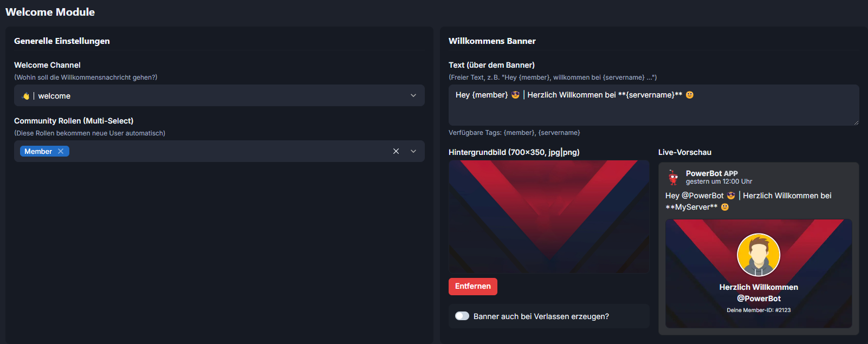868x344 pixels.
Task: Click the smiley emoji in preview message
Action: click(x=725, y=207)
